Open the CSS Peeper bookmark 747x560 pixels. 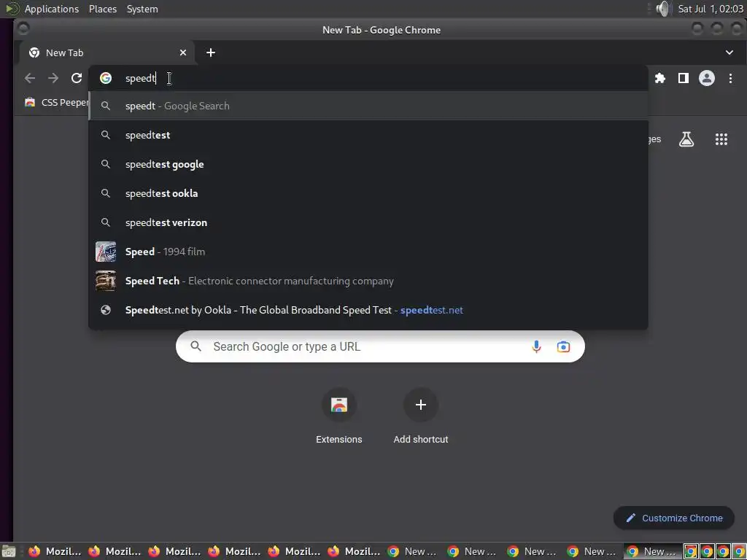pyautogui.click(x=56, y=102)
